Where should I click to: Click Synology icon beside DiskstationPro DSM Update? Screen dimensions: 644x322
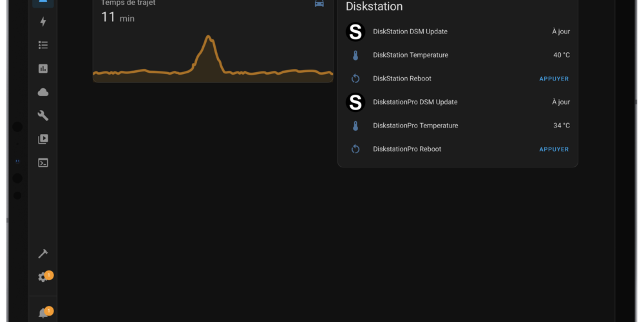355,102
